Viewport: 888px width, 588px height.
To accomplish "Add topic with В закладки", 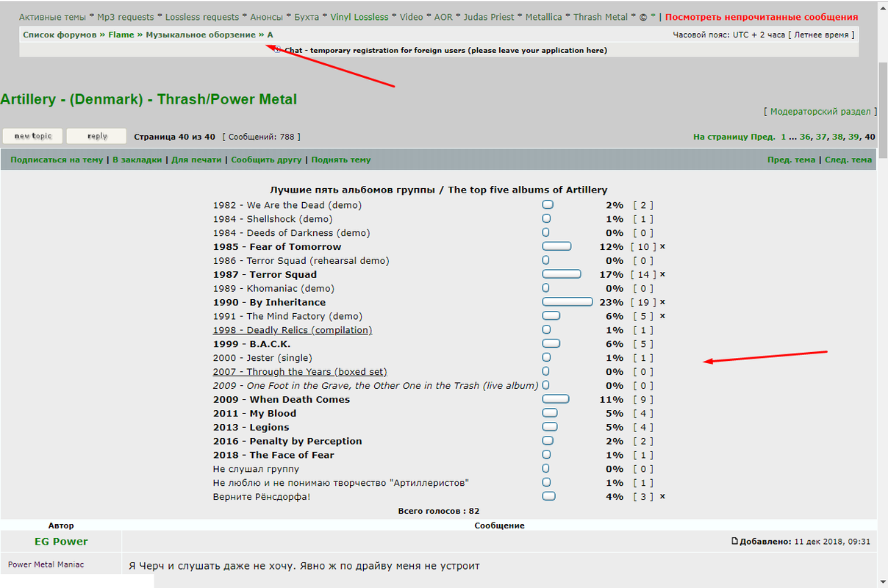I will [x=137, y=159].
